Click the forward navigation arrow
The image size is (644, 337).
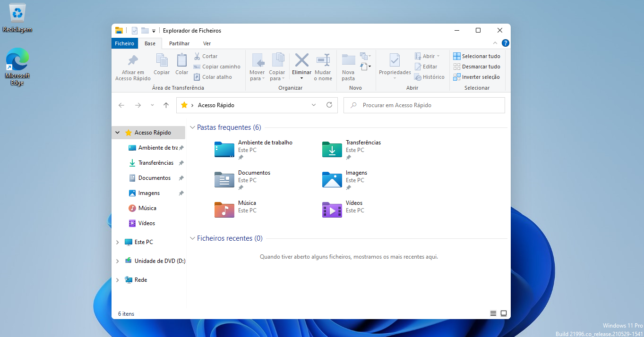[138, 105]
